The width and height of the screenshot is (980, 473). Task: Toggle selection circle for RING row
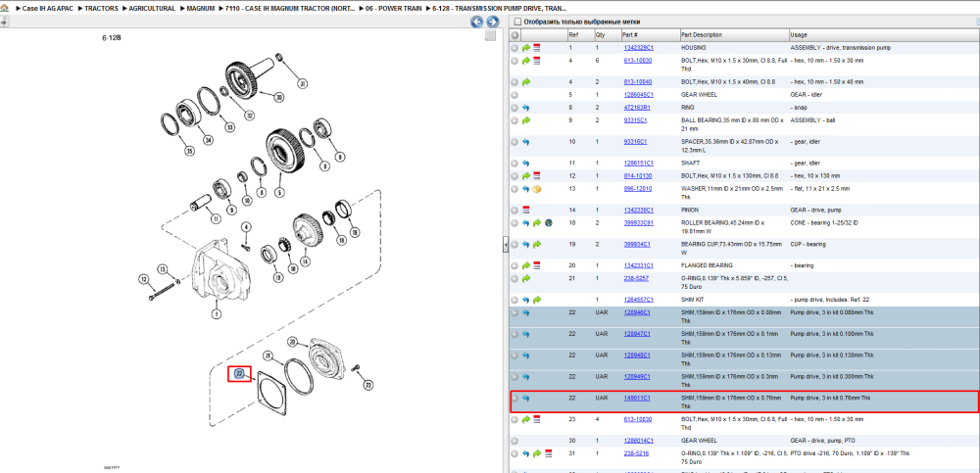pos(515,108)
